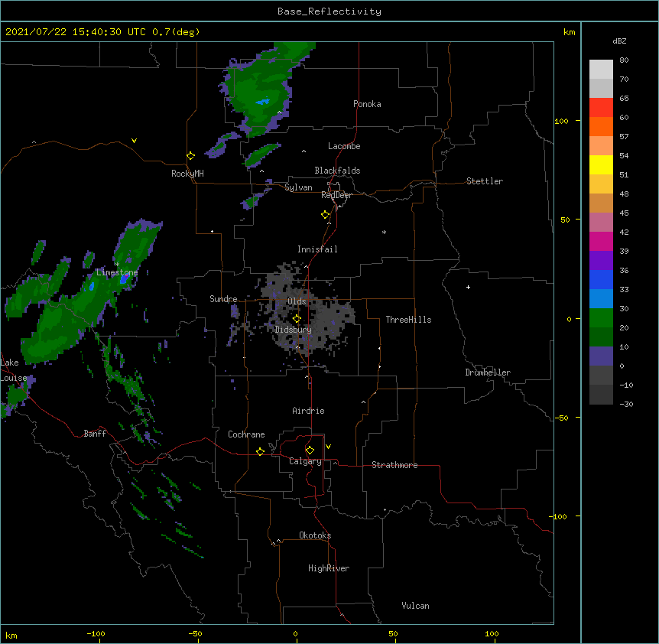Select the Cochrane label
The image size is (659, 644).
pos(246,434)
